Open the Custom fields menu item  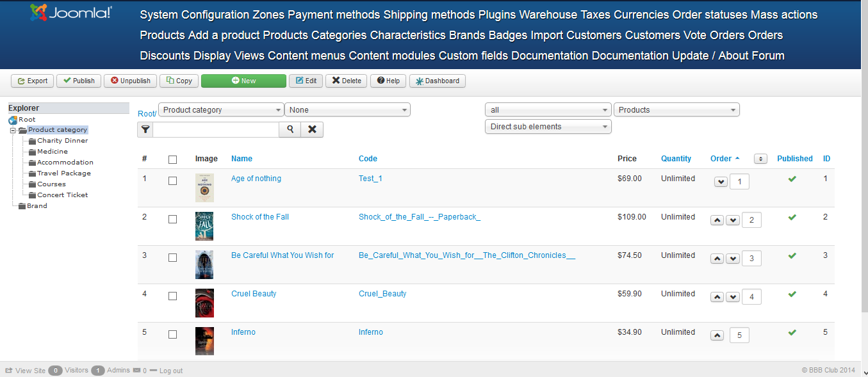click(x=473, y=56)
